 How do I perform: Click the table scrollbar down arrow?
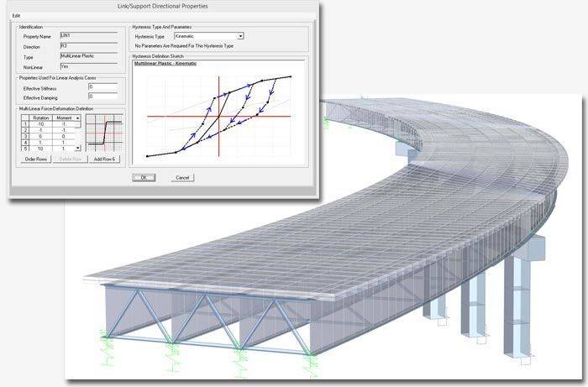77,149
